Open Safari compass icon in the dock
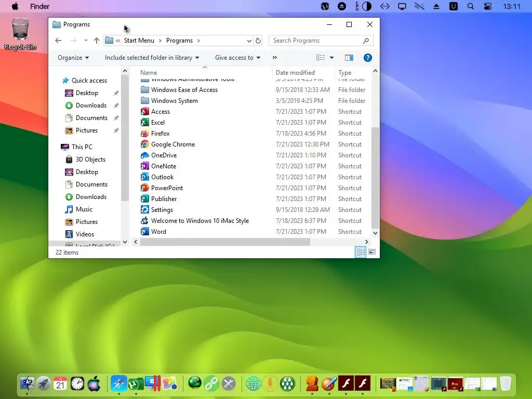The image size is (532, 399). point(118,384)
